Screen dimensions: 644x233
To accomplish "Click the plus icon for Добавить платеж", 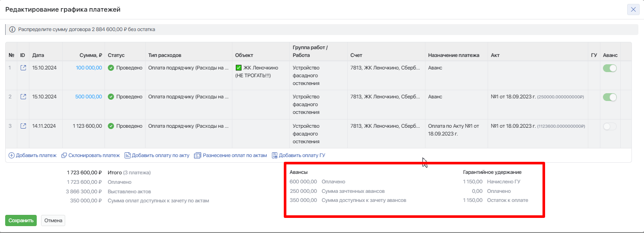I will click(12, 155).
